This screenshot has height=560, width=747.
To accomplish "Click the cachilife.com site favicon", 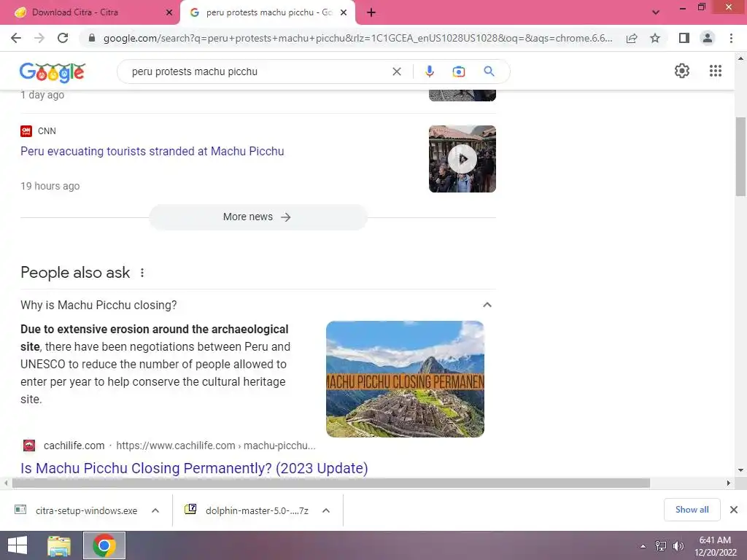I will (29, 446).
